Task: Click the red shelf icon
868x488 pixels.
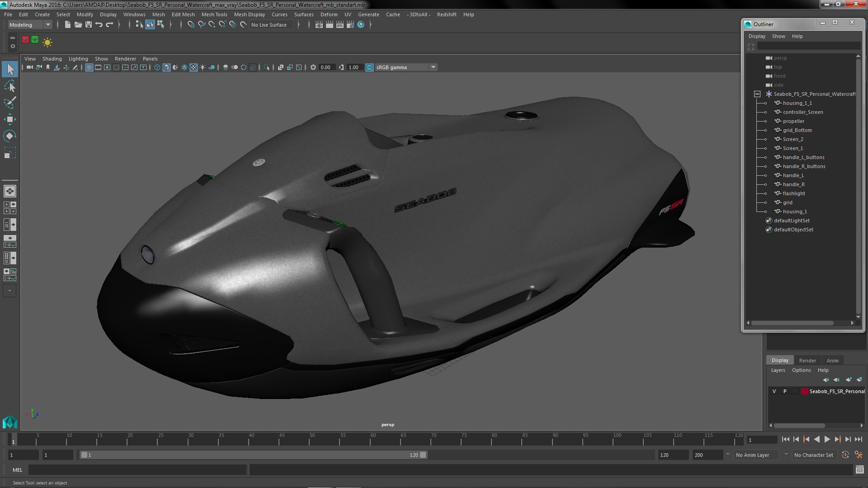Action: tap(25, 40)
